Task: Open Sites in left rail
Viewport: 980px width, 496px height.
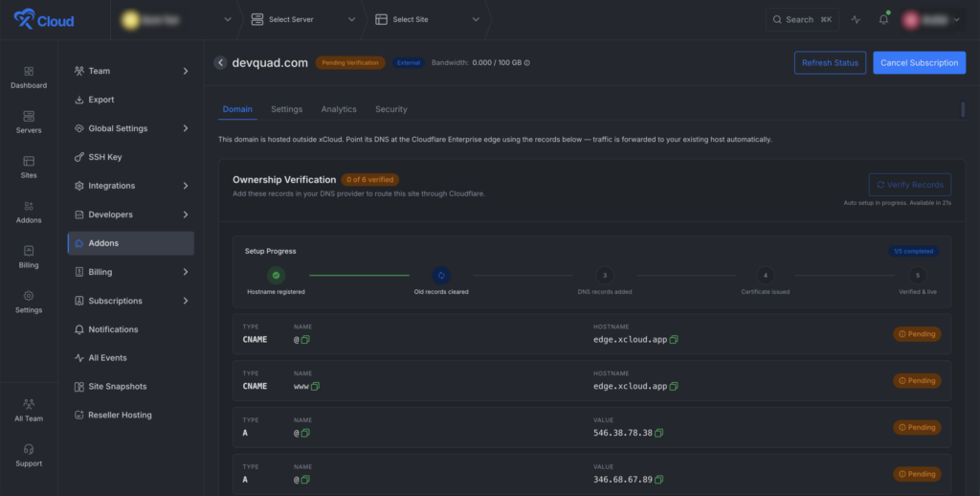Action: 29,168
